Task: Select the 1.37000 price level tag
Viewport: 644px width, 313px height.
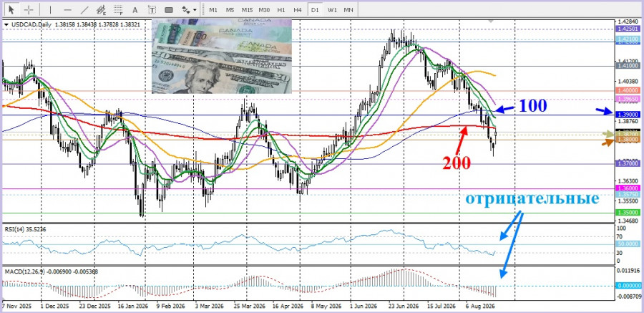Action: [x=628, y=164]
